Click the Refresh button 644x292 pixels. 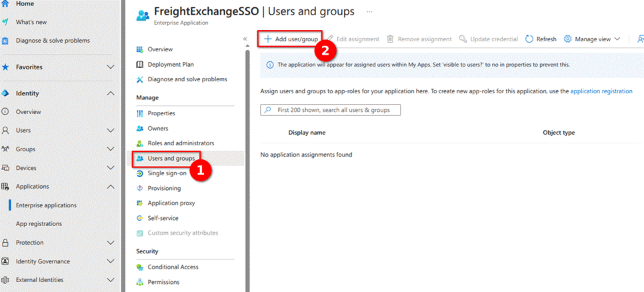pos(541,39)
